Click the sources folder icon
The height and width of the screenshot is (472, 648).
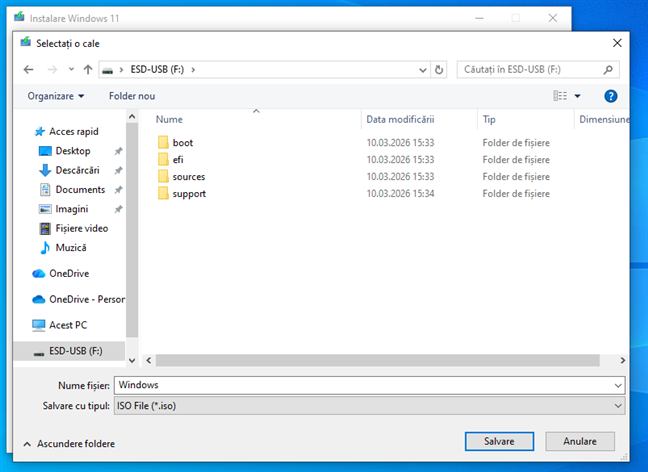163,176
